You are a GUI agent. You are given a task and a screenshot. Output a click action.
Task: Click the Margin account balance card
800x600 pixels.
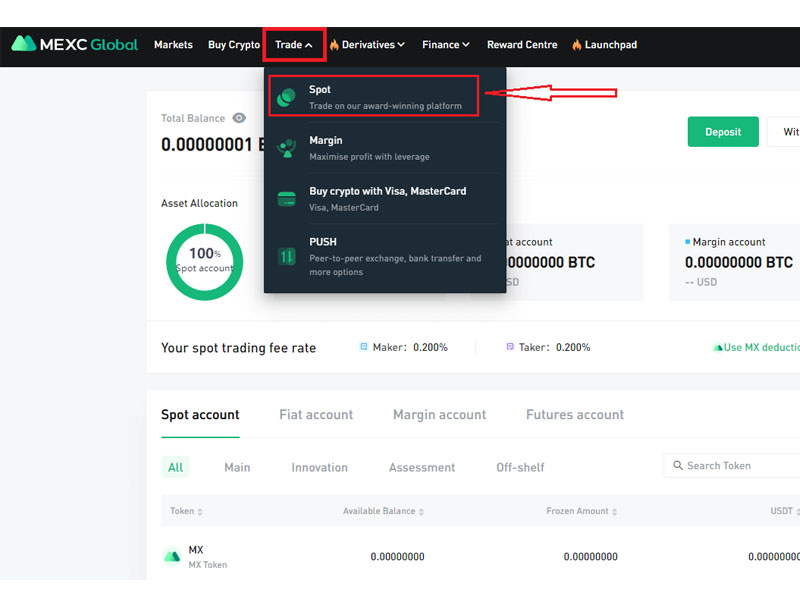735,262
